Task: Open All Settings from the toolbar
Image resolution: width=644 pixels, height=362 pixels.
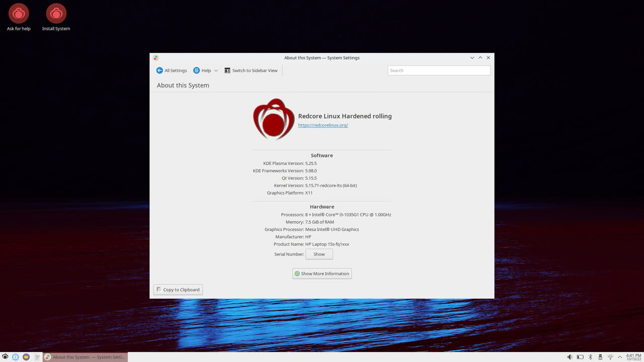Action: tap(172, 70)
